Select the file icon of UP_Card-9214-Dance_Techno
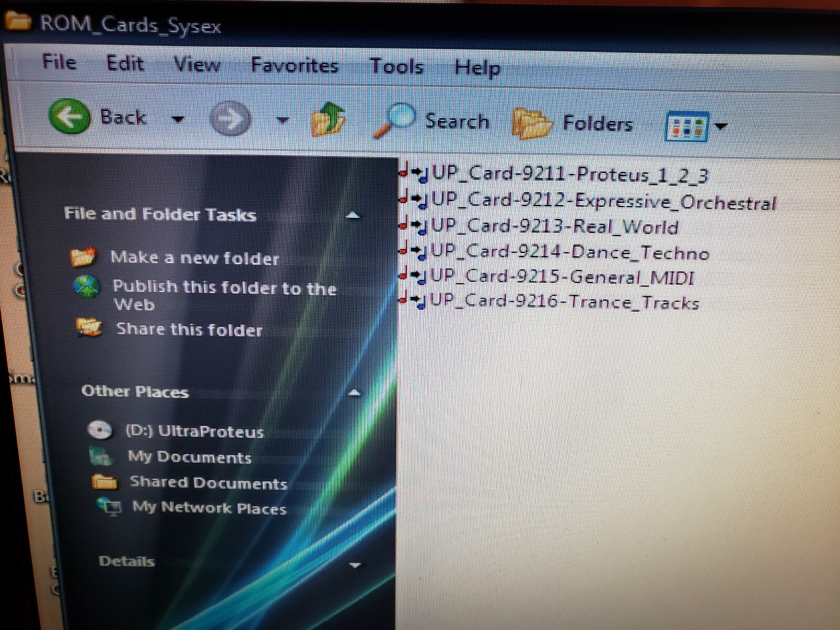Image resolution: width=840 pixels, height=630 pixels. (413, 250)
